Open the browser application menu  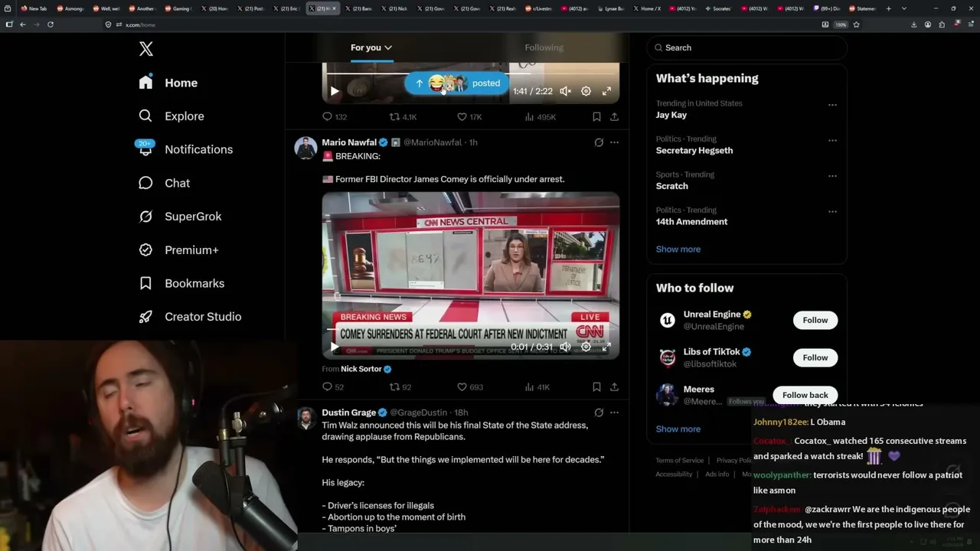(x=969, y=24)
